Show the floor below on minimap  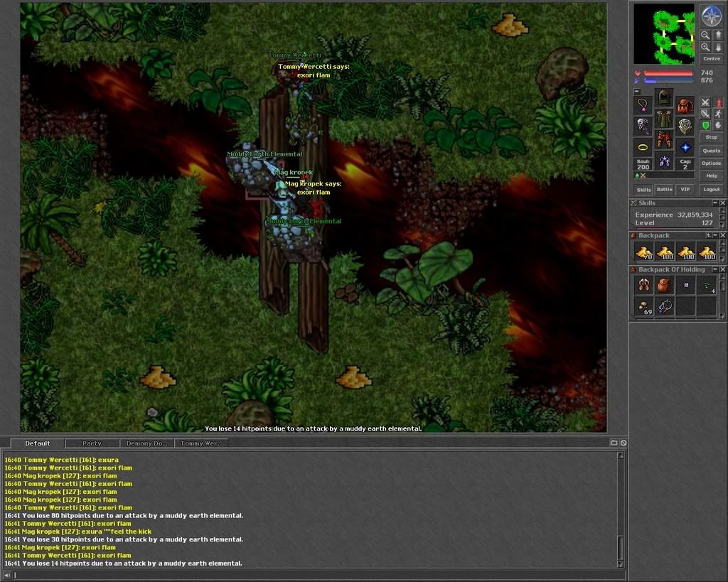[718, 47]
